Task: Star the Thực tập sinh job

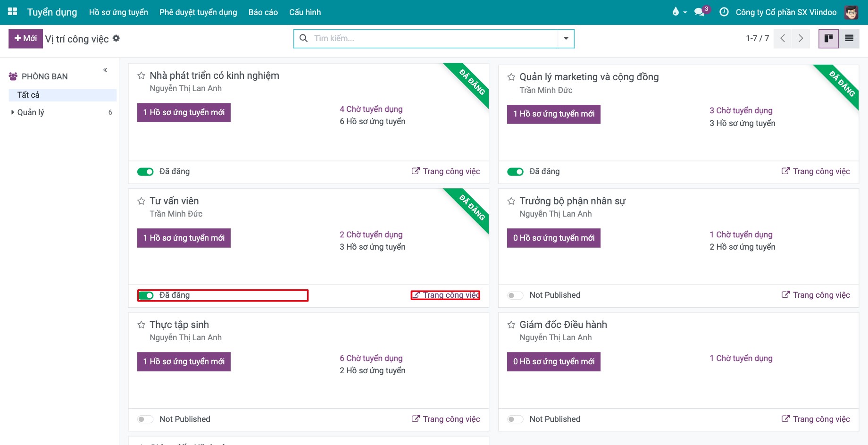Action: [x=141, y=325]
